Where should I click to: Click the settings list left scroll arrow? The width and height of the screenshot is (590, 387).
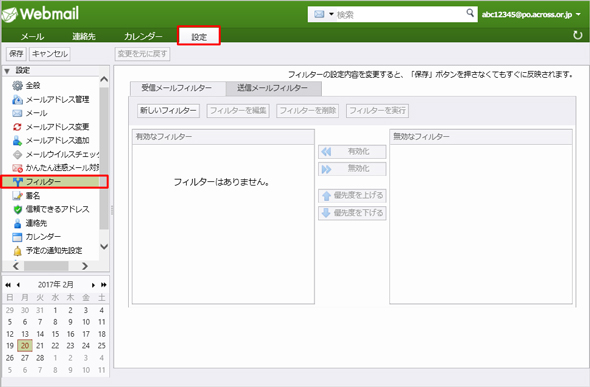point(16,266)
